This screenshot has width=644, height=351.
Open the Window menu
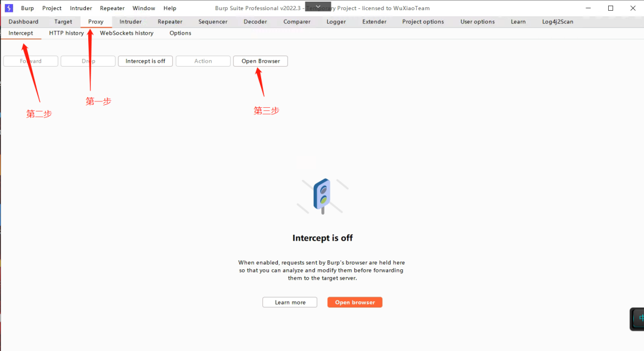(x=144, y=8)
